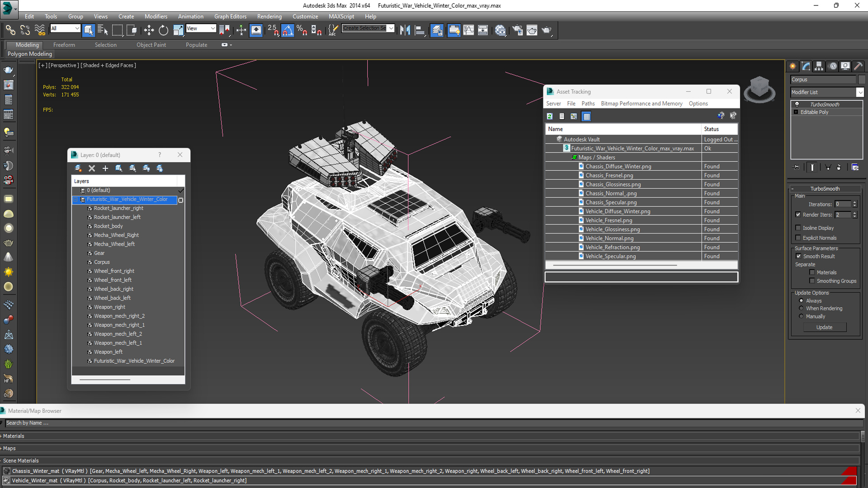This screenshot has width=868, height=488.
Task: Switch to the Hierarchy command panel
Action: click(819, 66)
